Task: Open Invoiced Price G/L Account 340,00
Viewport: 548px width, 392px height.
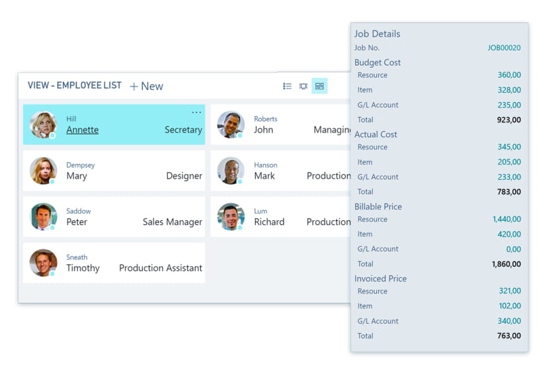Action: (x=509, y=321)
